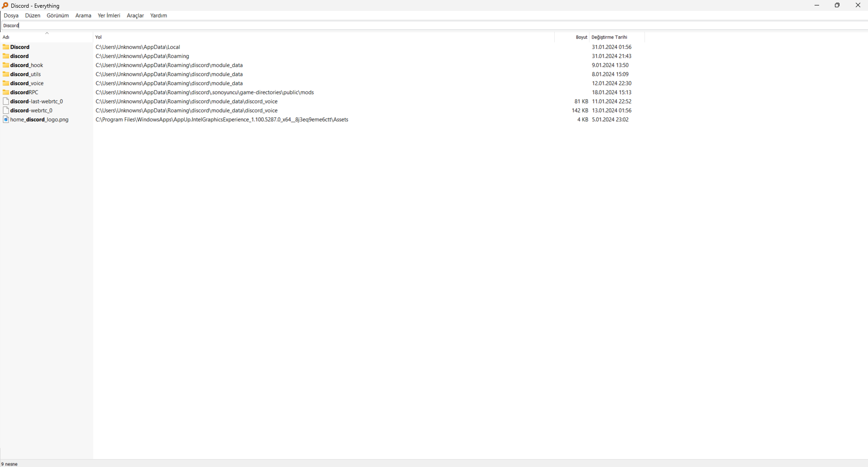
Task: Click the path C:\Users\Unknowns\AppData\Local
Action: click(x=138, y=47)
